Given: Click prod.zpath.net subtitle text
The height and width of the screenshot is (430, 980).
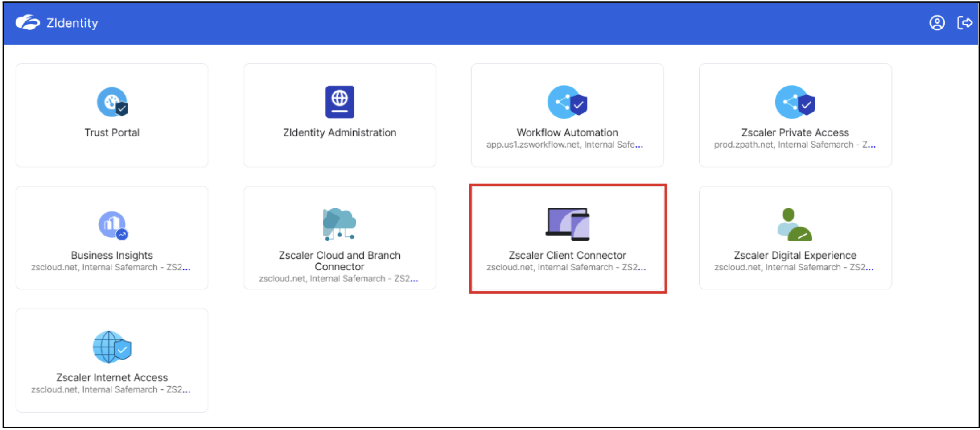Looking at the screenshot, I should [x=795, y=145].
